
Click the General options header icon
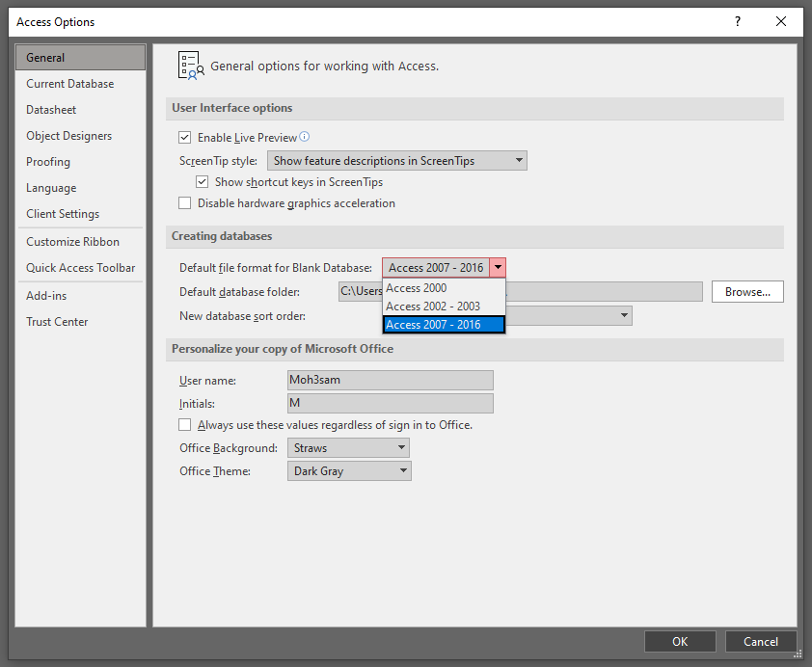click(x=191, y=66)
